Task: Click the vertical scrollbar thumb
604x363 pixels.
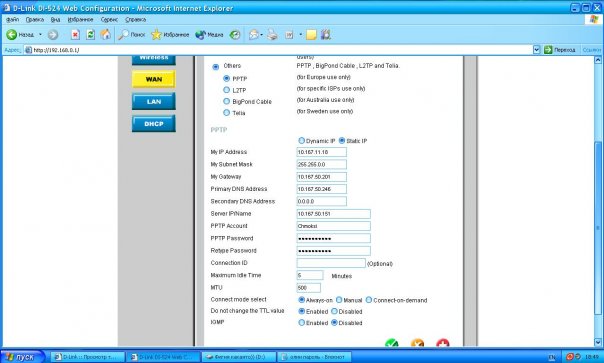Action: 598,228
